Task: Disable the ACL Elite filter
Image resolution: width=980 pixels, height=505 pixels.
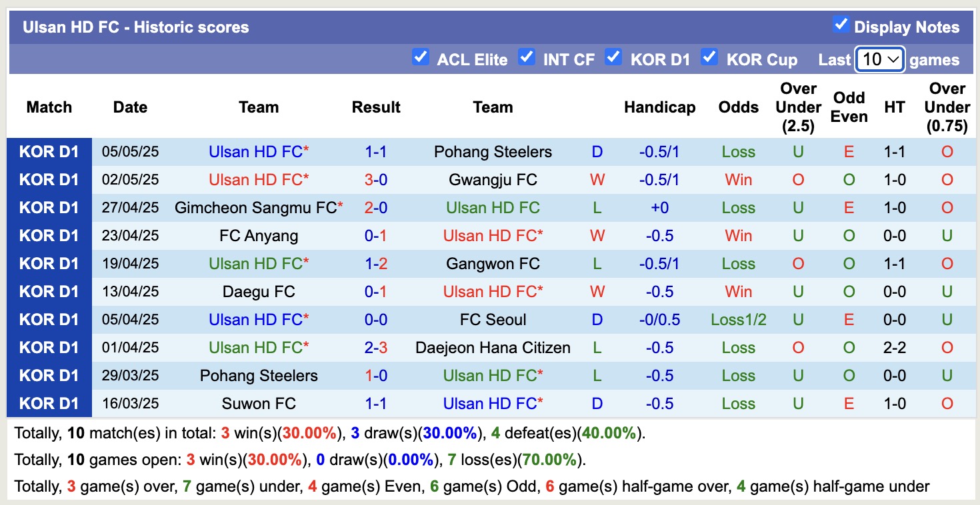Action: pos(420,57)
